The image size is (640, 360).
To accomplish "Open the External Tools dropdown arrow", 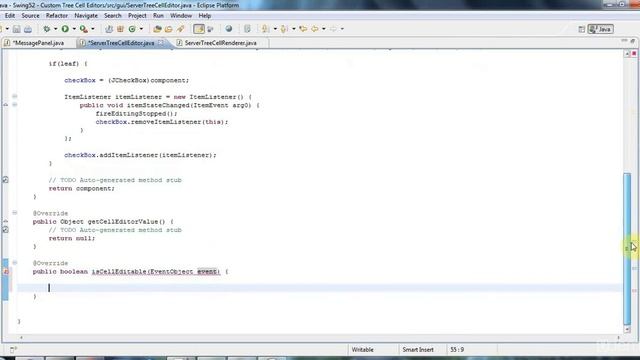I will (93, 29).
